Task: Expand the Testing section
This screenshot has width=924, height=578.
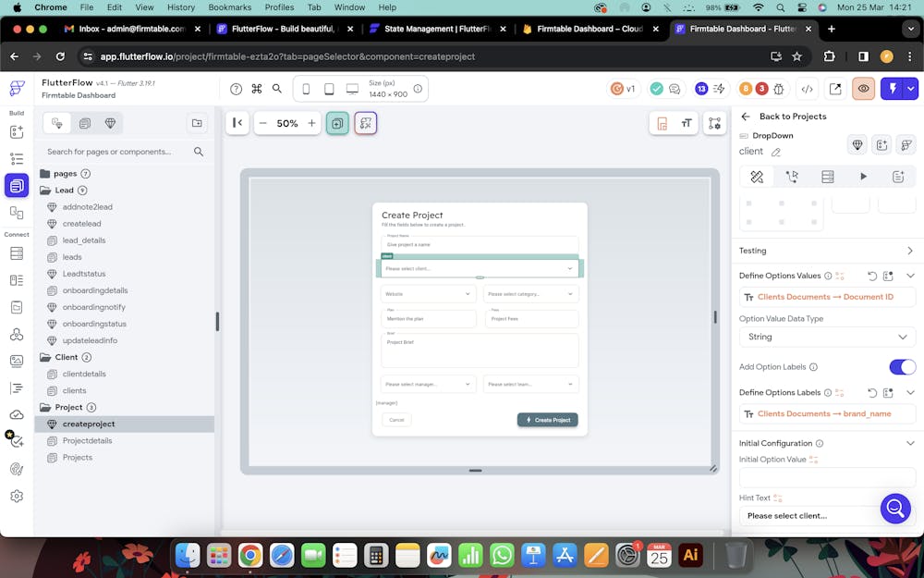Action: pyautogui.click(x=827, y=251)
